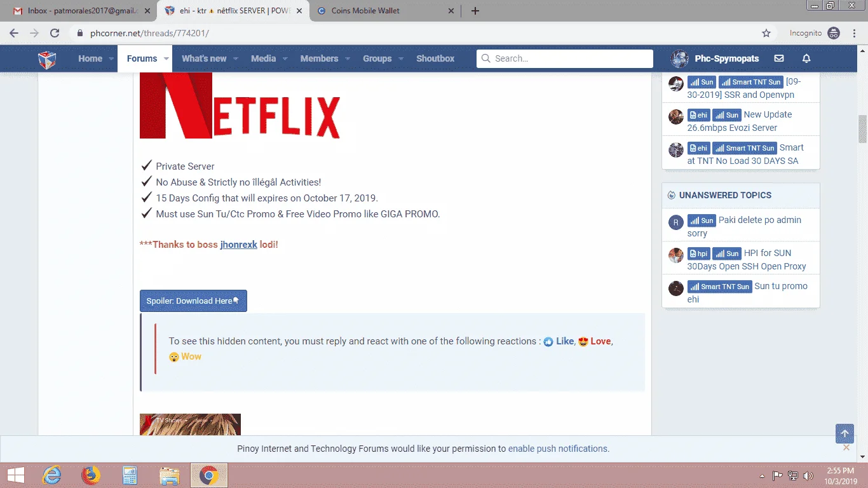Dismiss the push notification bar

846,448
